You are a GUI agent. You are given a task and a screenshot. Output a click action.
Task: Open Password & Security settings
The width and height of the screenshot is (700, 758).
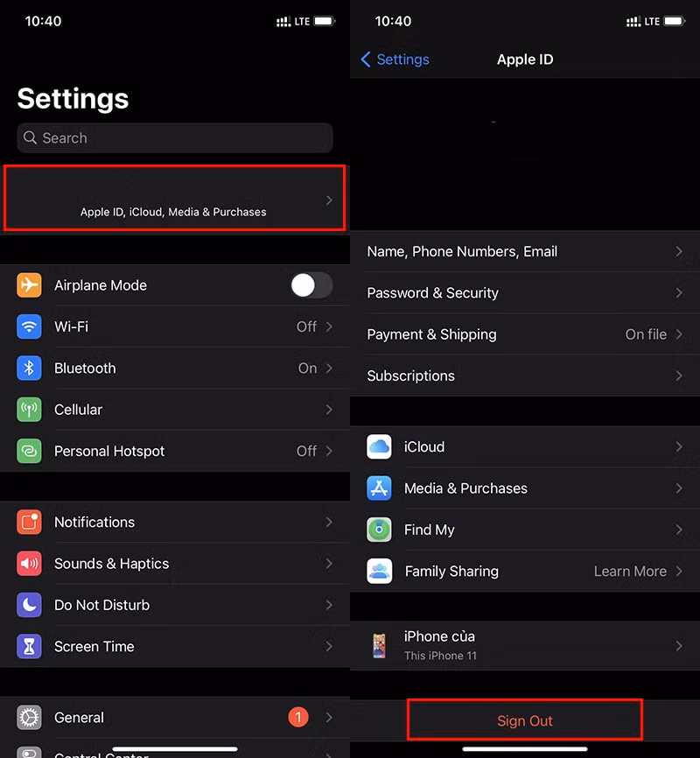(x=525, y=293)
